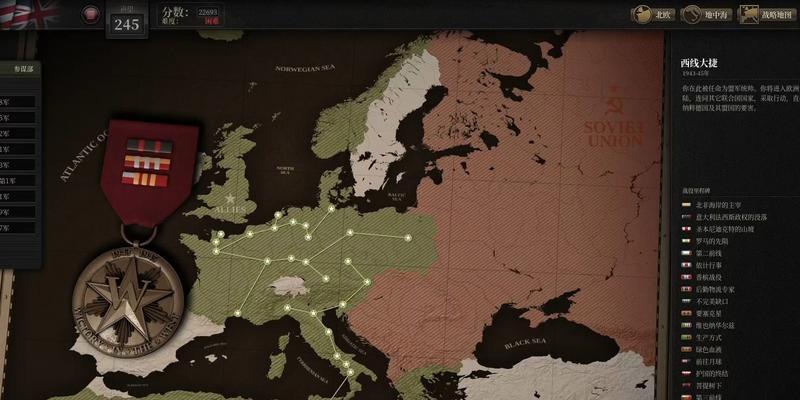Click the Soviet hammer and sickle emblem
The image size is (800, 400).
tap(612, 101)
